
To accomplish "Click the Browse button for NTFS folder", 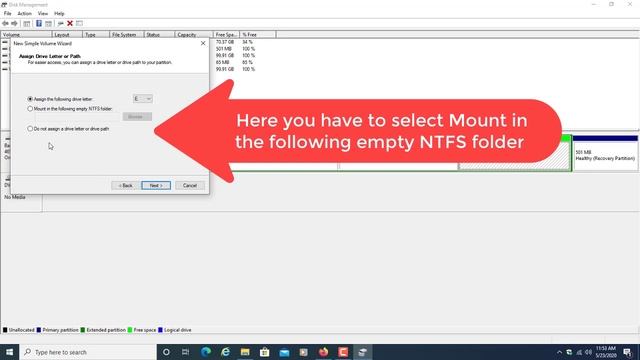I will (x=137, y=117).
